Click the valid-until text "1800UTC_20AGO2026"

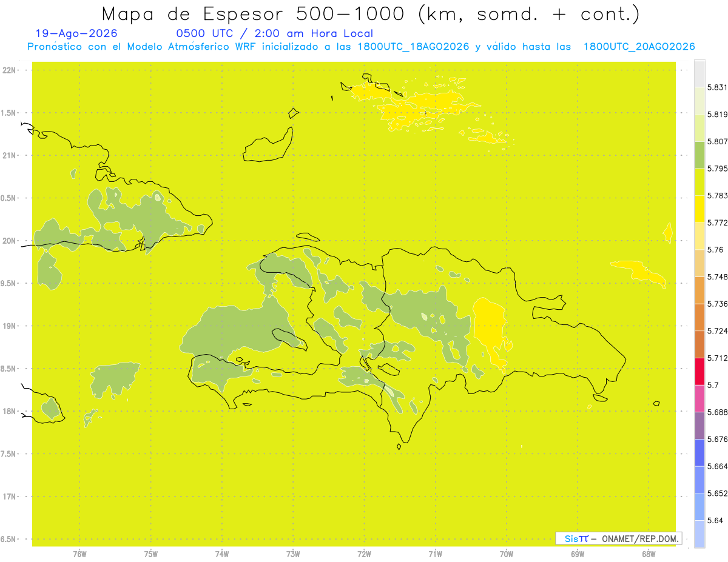point(639,47)
